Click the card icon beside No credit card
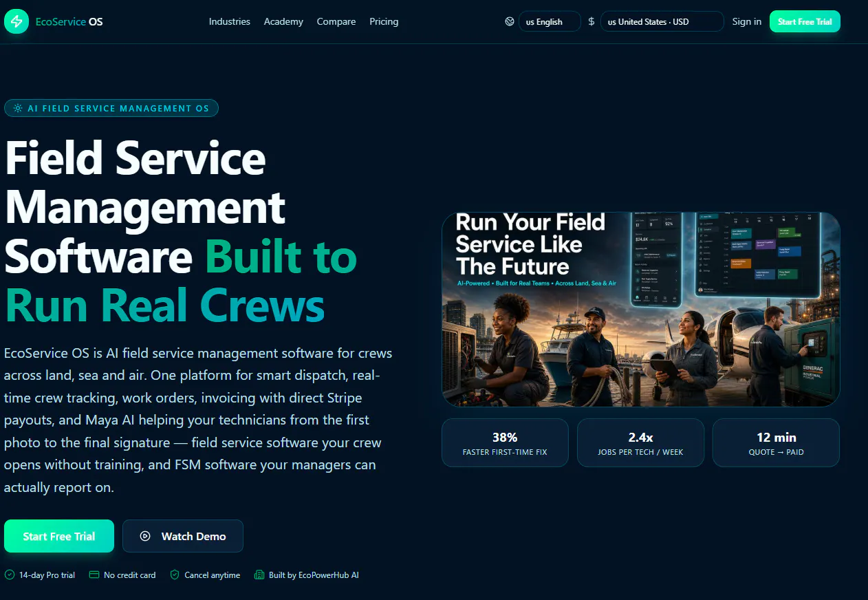 click(x=94, y=575)
